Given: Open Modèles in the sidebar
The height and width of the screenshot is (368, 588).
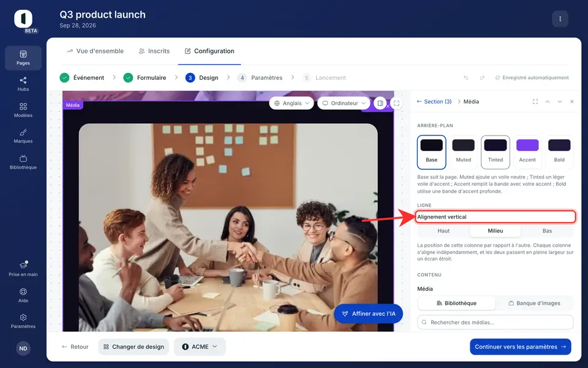Looking at the screenshot, I should click(23, 110).
